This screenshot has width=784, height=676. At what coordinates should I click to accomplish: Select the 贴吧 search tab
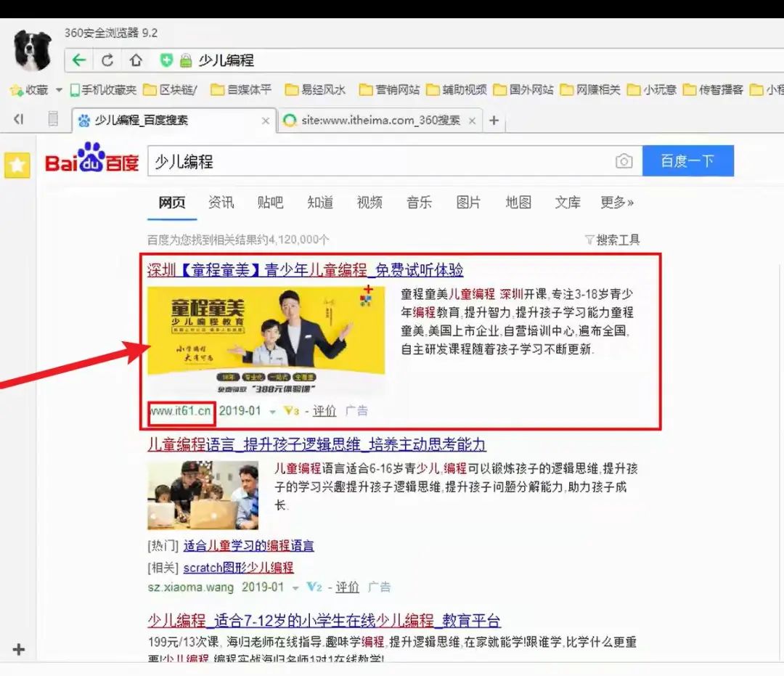click(x=271, y=203)
